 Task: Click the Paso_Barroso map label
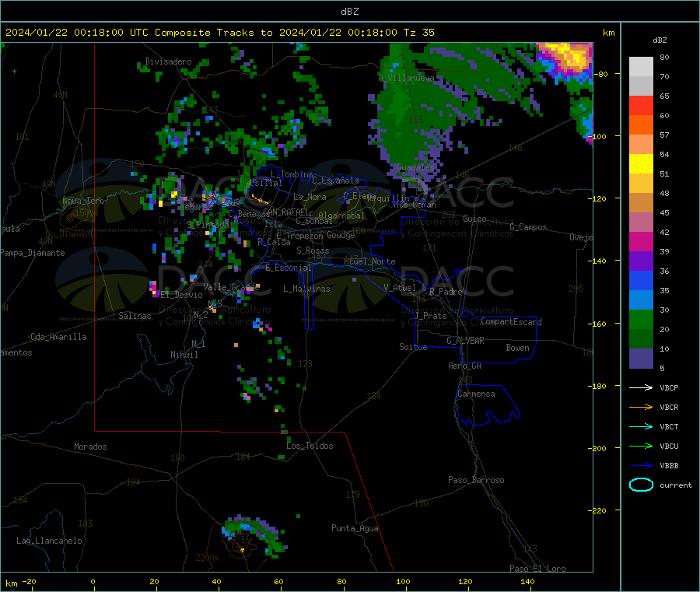click(x=476, y=480)
